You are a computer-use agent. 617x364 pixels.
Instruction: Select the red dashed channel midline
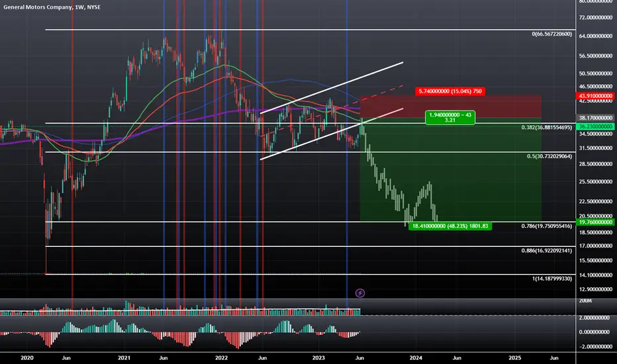[332, 111]
